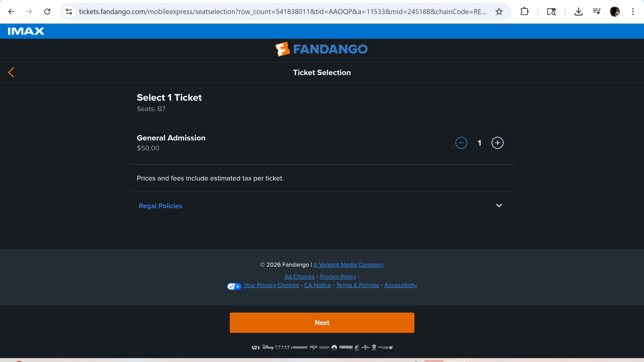
Task: Open browser Extensions puzzle icon
Action: (524, 12)
